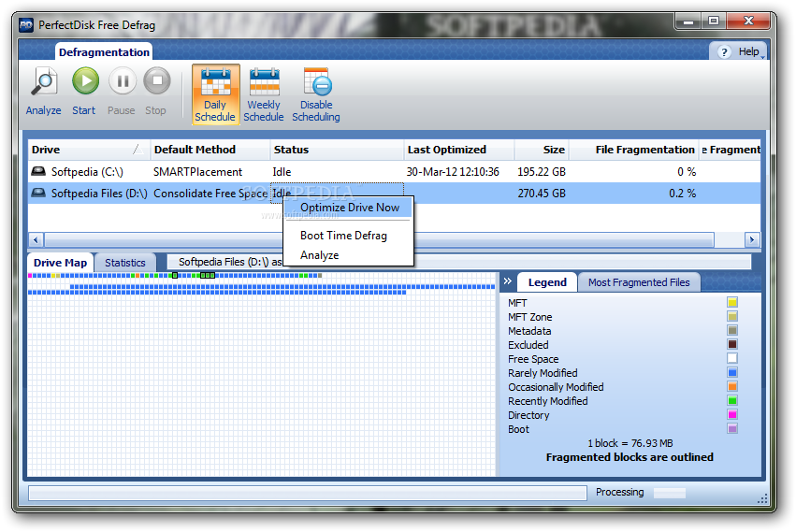Click the 195.22 GB size cell
Image resolution: width=796 pixels, height=532 pixels.
[x=542, y=172]
